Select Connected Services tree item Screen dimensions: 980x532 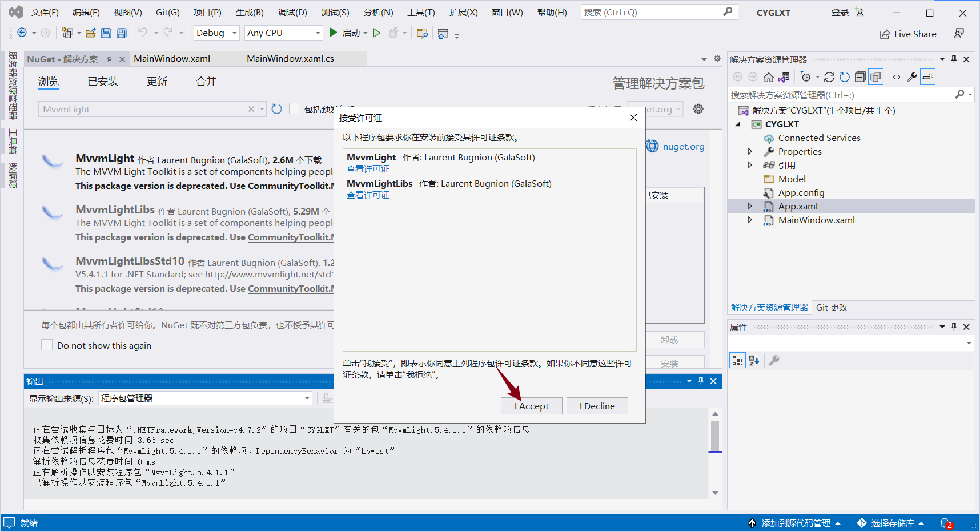pyautogui.click(x=819, y=138)
